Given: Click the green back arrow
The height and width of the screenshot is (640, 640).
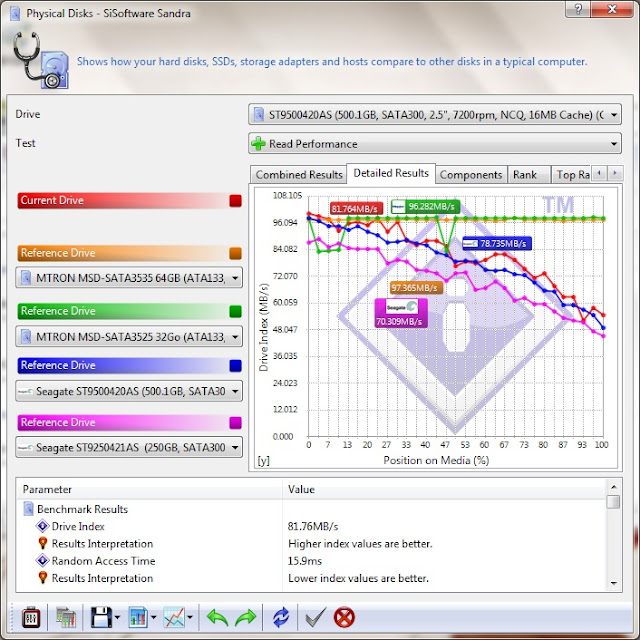Looking at the screenshot, I should tap(217, 617).
